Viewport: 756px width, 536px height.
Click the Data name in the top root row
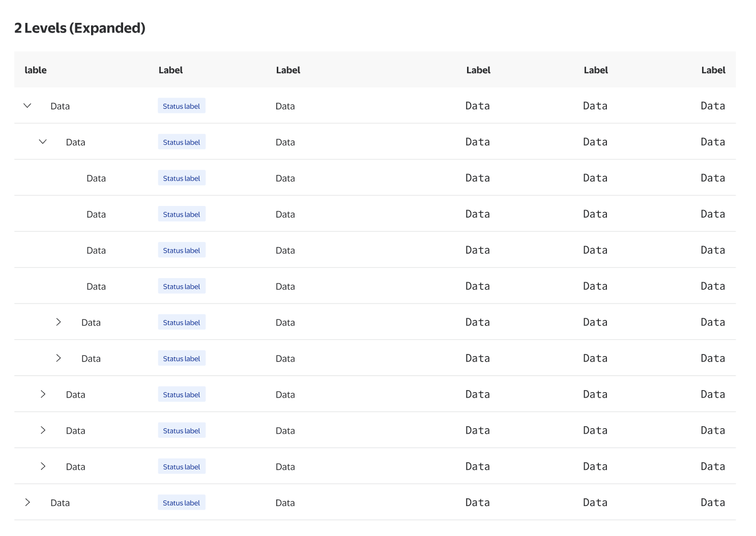coord(60,106)
